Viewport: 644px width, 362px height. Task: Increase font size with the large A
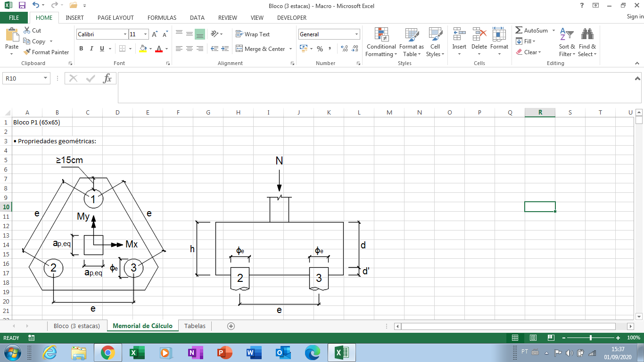tap(155, 34)
